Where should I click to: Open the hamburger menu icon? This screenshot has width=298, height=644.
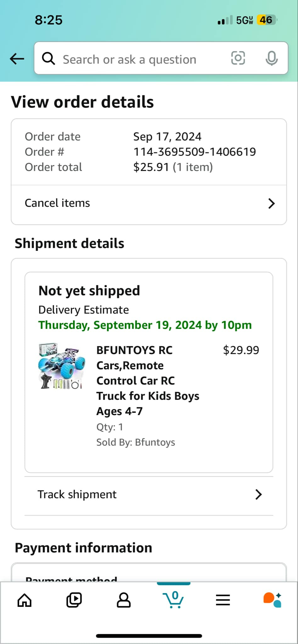tap(223, 600)
